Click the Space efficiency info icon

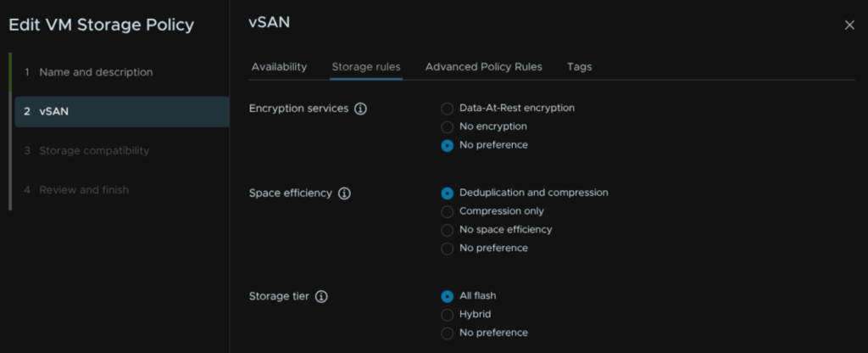click(344, 193)
